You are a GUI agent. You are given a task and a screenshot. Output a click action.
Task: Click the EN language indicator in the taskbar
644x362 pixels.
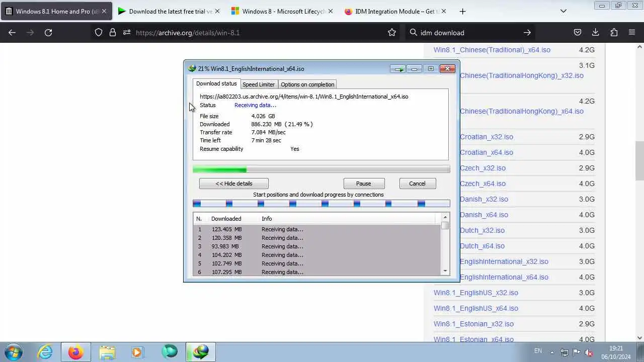538,351
